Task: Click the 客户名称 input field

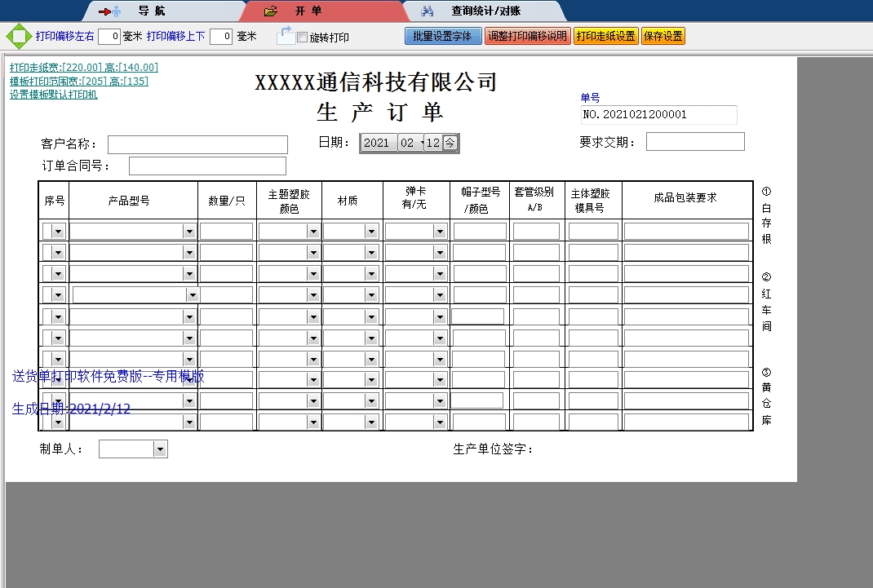Action: (x=197, y=144)
